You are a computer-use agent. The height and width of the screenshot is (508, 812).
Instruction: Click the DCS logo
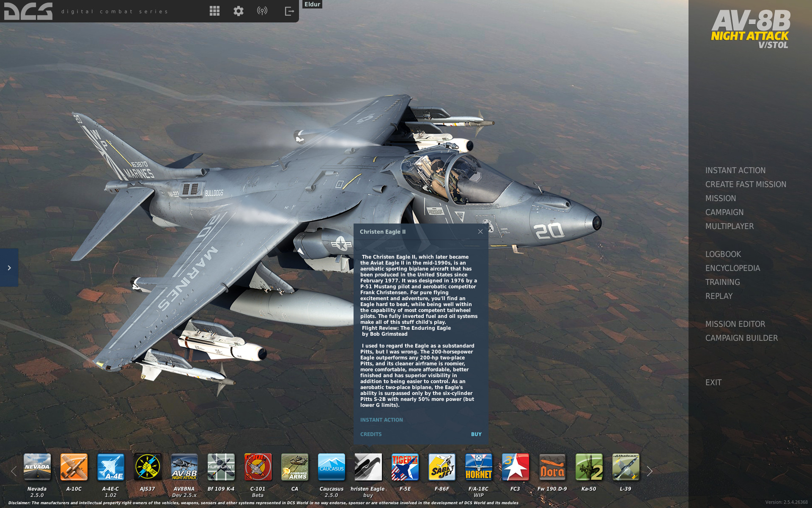coord(28,11)
